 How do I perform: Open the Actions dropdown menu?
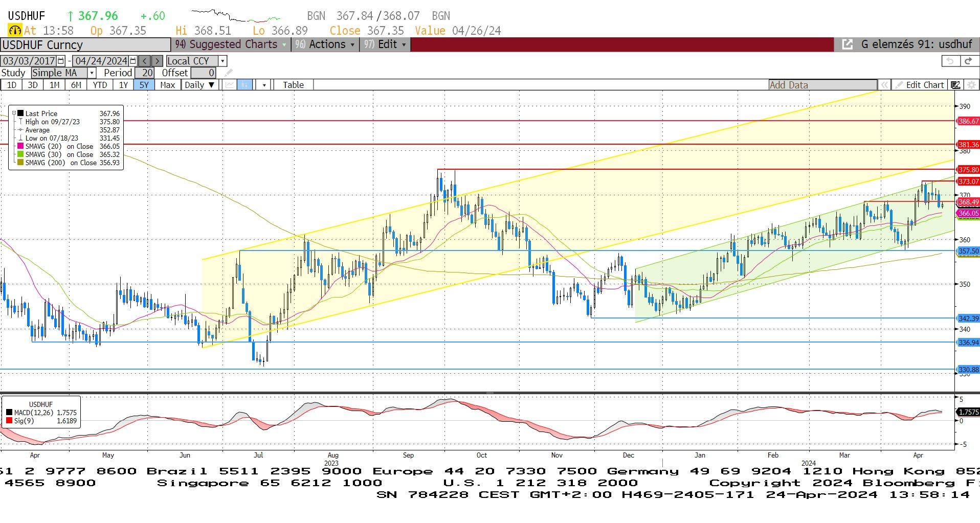click(x=325, y=44)
